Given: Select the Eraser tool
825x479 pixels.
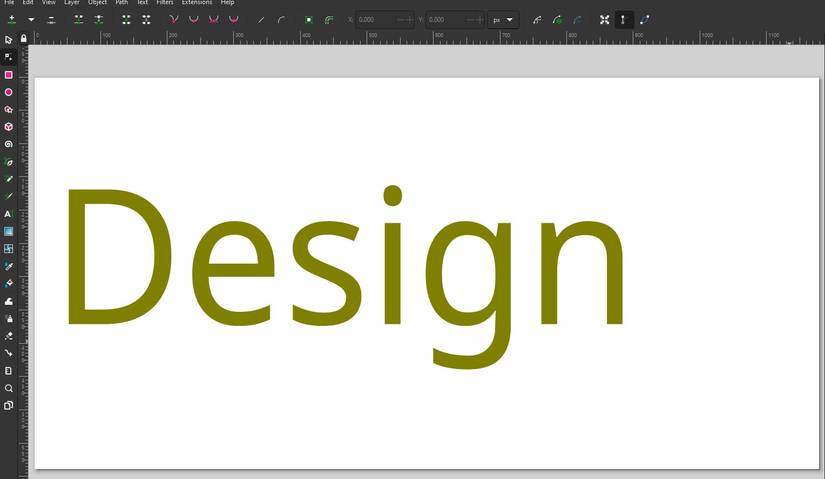Looking at the screenshot, I should point(8,336).
